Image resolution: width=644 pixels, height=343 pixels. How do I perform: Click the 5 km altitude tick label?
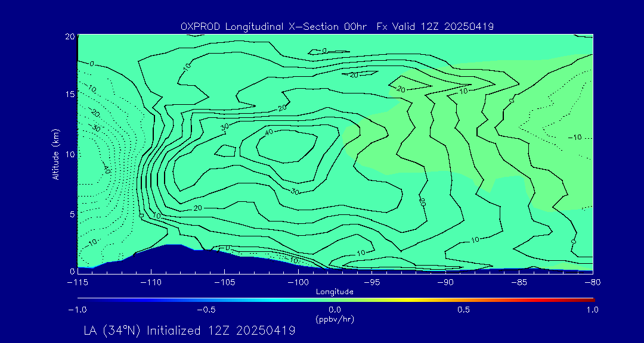(x=70, y=213)
